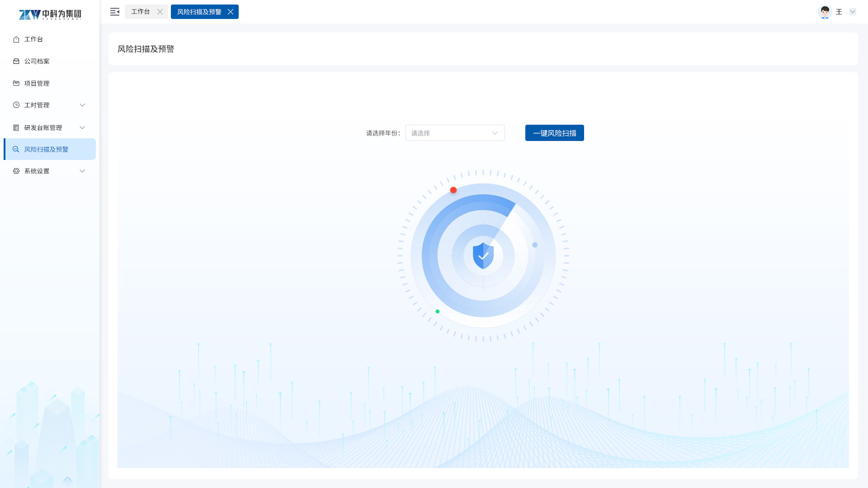Viewport: 868px width, 488px height.
Task: Close the 风险扫描及预警 tab
Action: (x=231, y=12)
